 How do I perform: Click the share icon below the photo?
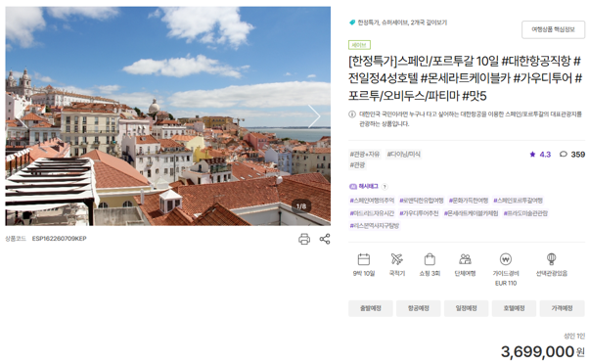(x=325, y=239)
